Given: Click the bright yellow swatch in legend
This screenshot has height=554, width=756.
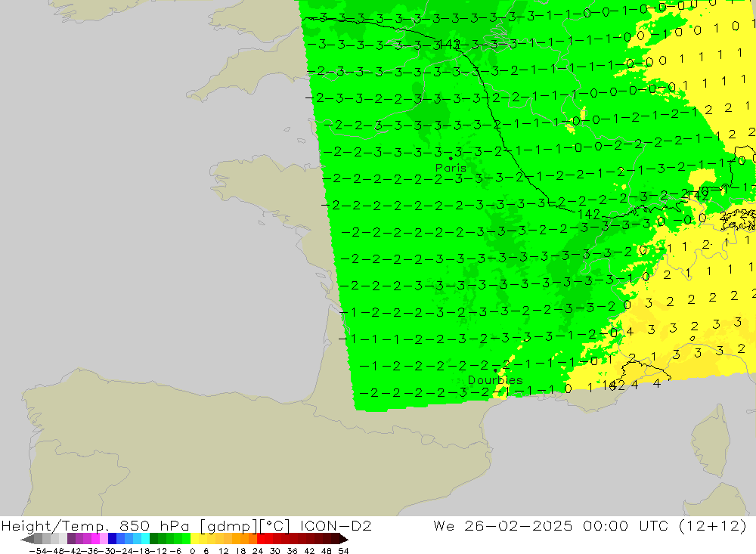Looking at the screenshot, I should click(x=194, y=539).
